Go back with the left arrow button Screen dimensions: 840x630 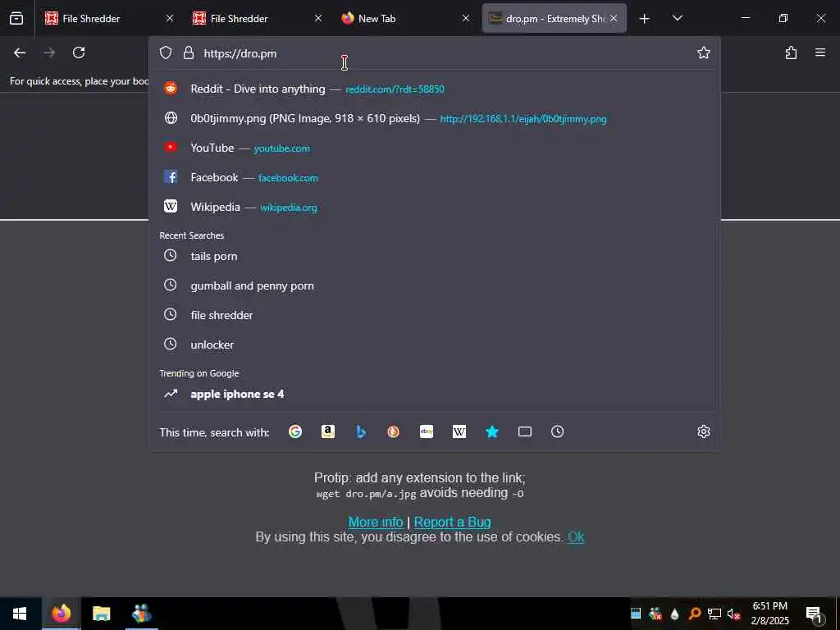(x=20, y=52)
